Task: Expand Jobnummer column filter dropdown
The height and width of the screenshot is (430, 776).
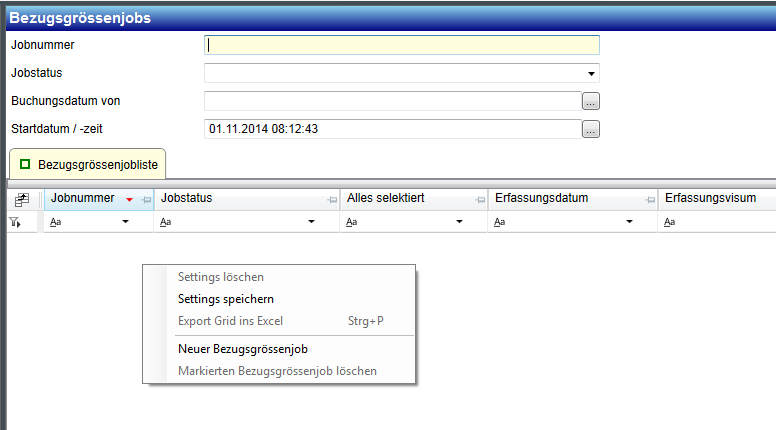Action: coord(126,222)
